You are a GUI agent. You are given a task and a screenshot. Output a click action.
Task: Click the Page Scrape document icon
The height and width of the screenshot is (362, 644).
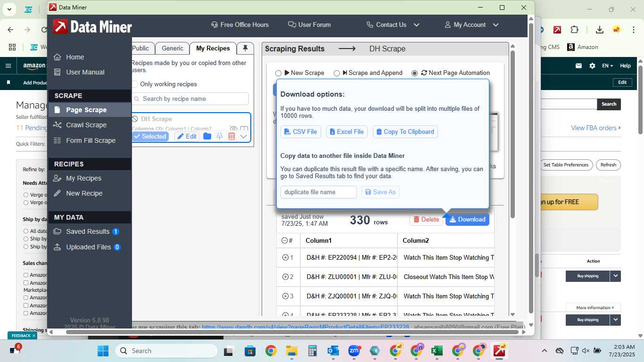tap(58, 110)
